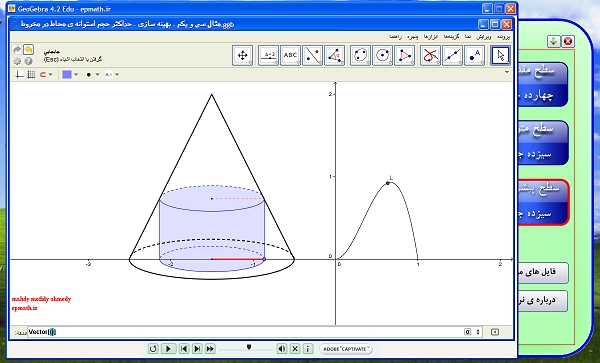Toggle the grid display button
600x363 pixels.
point(31,75)
